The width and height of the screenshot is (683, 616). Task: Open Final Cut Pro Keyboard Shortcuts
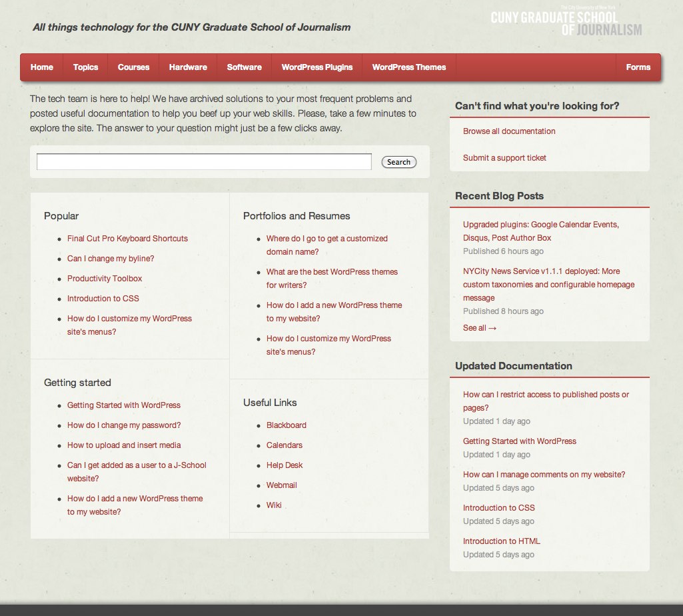127,239
